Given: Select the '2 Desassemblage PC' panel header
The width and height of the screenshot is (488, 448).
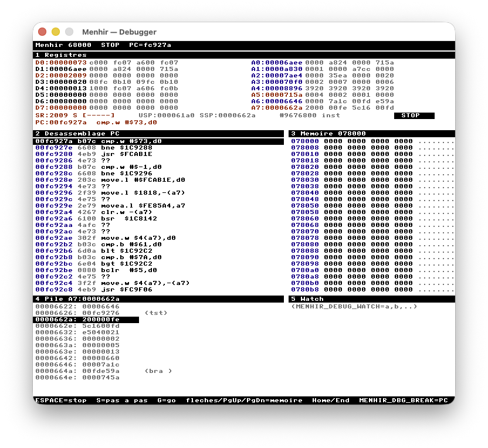Looking at the screenshot, I should [x=158, y=134].
